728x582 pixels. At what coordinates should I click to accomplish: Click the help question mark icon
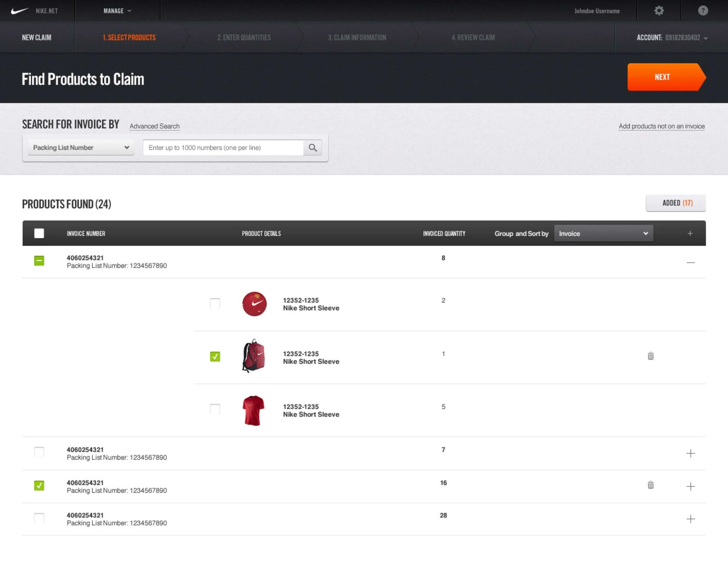(x=703, y=11)
